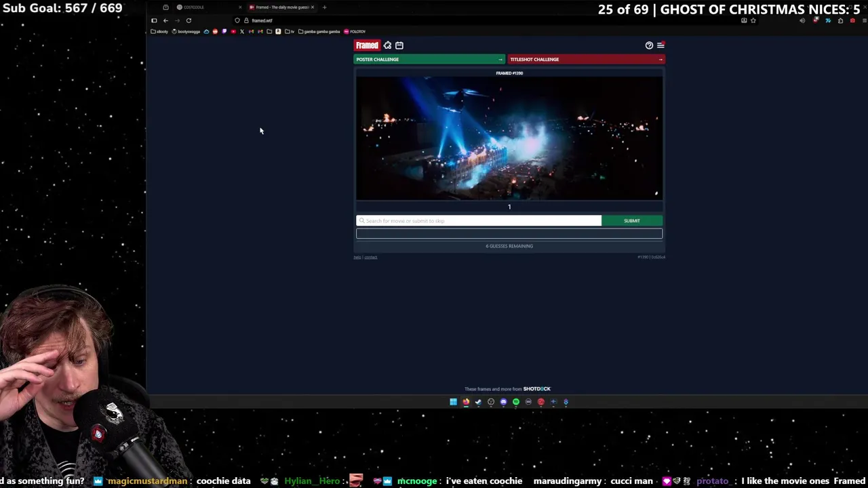This screenshot has height=488, width=868.
Task: Open OBS Studio from the taskbar
Action: click(x=491, y=402)
